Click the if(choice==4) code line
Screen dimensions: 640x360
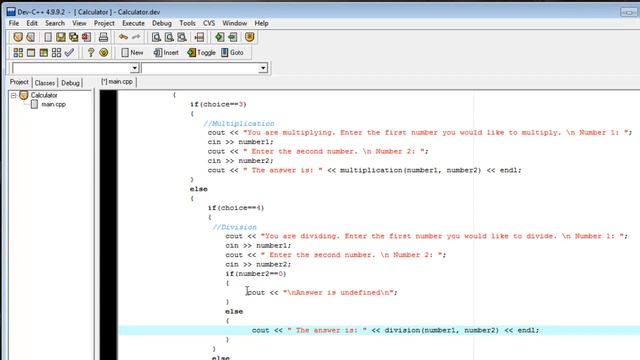coord(236,208)
